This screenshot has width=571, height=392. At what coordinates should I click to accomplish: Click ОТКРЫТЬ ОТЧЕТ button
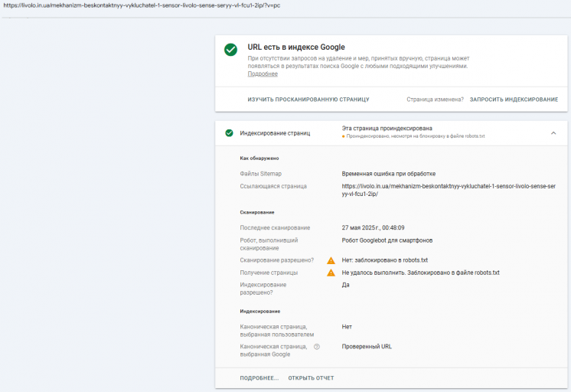(311, 378)
